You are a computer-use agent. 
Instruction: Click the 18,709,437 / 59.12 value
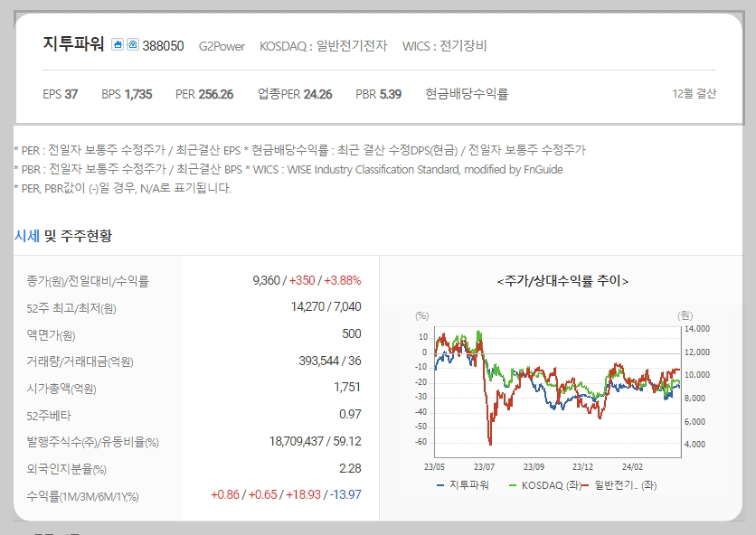coord(315,442)
